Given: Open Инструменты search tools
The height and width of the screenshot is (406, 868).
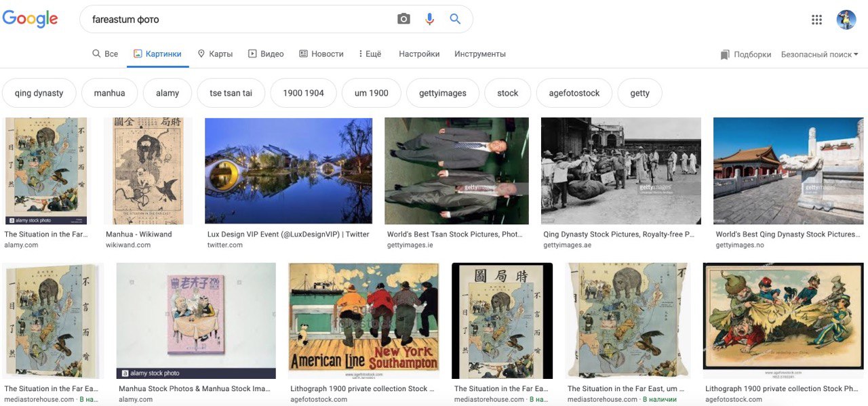Looking at the screenshot, I should pyautogui.click(x=480, y=54).
